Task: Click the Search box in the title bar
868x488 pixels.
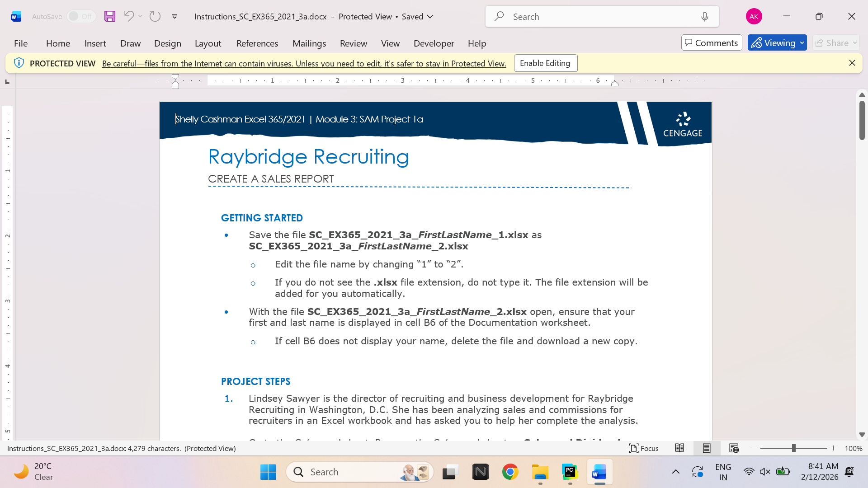Action: 602,17
